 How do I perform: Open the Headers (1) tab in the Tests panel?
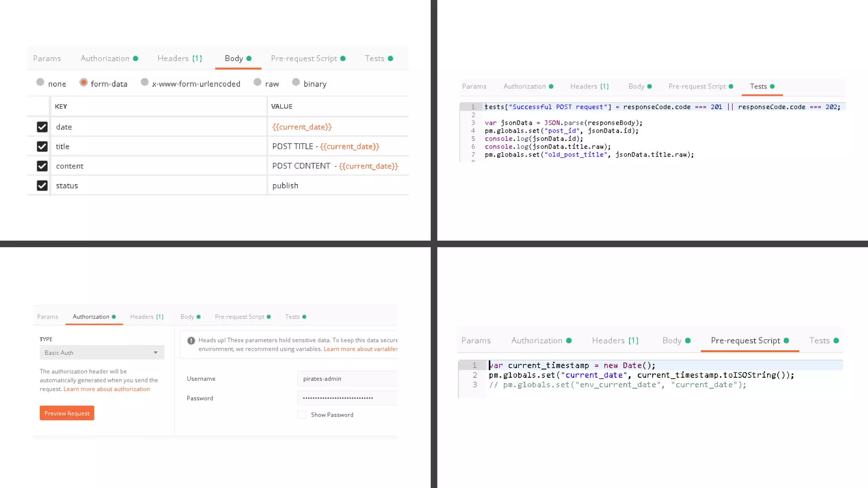(x=589, y=86)
